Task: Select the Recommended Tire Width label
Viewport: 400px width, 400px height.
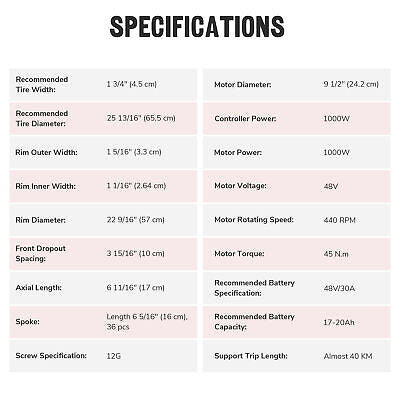Action: click(42, 84)
